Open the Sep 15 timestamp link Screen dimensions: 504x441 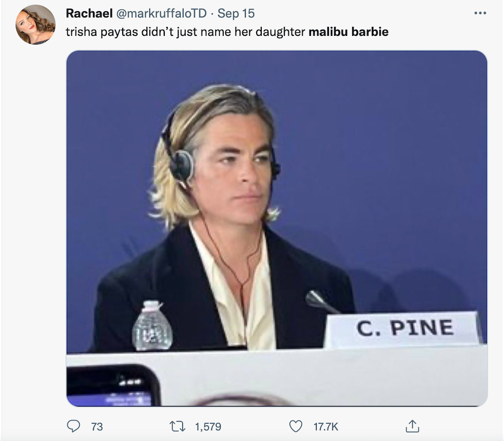(x=236, y=14)
